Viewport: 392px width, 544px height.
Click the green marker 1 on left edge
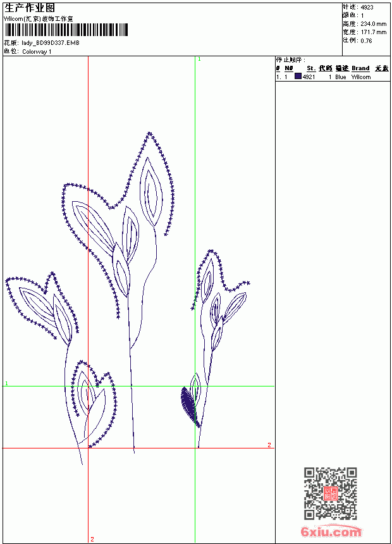pyautogui.click(x=6, y=383)
